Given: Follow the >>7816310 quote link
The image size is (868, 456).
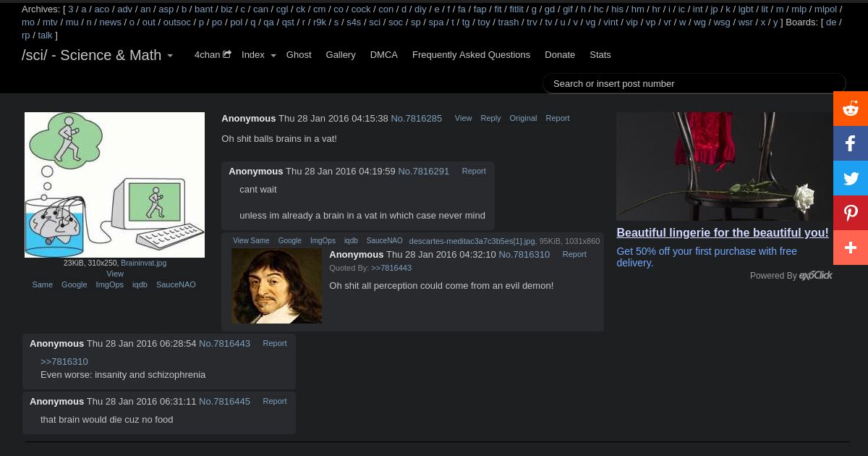Looking at the screenshot, I should coord(64,361).
